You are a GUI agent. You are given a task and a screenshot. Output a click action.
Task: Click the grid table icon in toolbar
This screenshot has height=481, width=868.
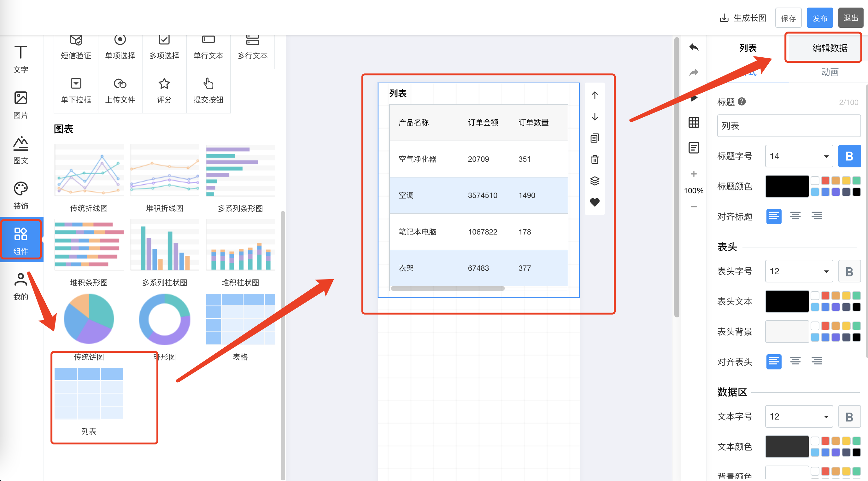pos(694,122)
